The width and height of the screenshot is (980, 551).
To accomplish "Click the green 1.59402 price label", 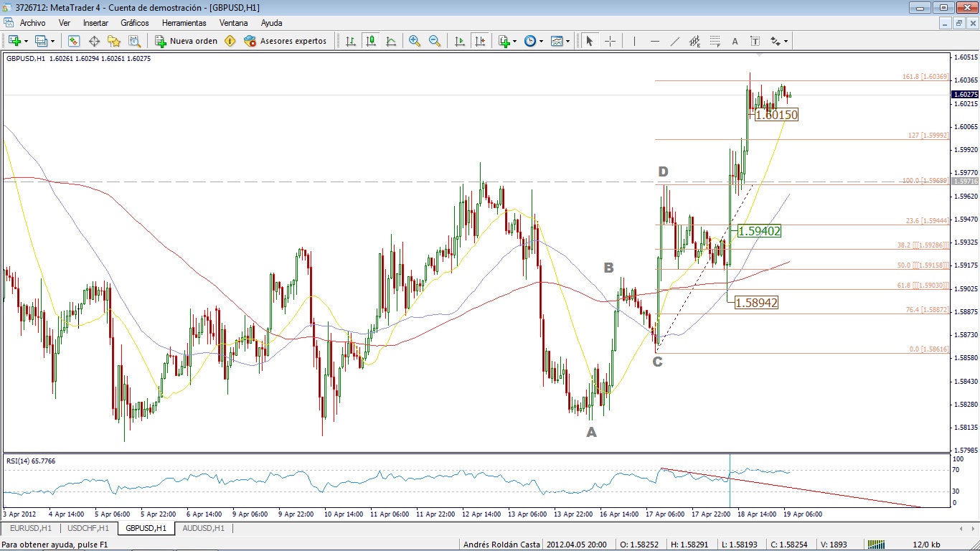I will point(760,231).
